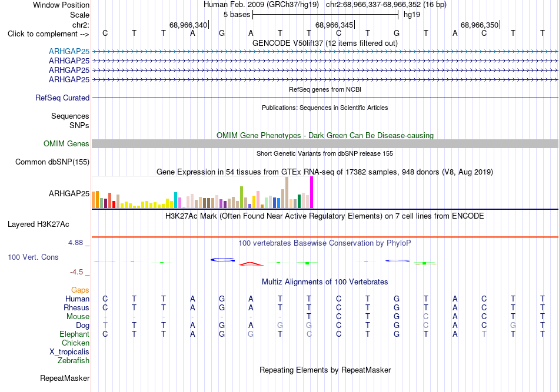Viewport: 559px width, 392px height.
Task: Click the hg19 label next to scale bar
Action: pyautogui.click(x=412, y=15)
